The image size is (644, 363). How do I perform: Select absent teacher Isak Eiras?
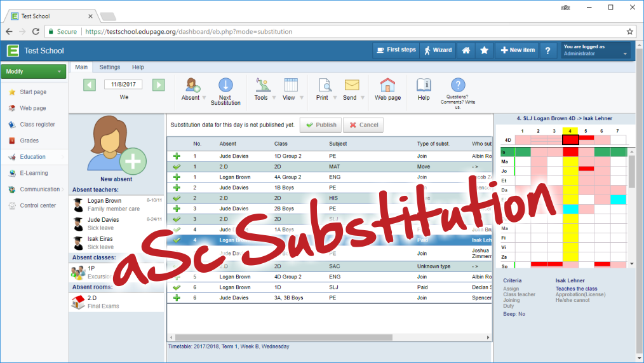[117, 243]
